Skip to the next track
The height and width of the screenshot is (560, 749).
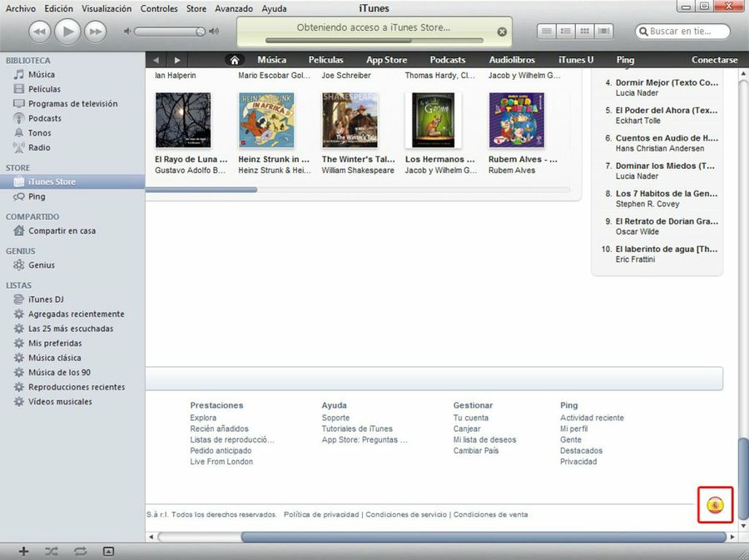96,32
